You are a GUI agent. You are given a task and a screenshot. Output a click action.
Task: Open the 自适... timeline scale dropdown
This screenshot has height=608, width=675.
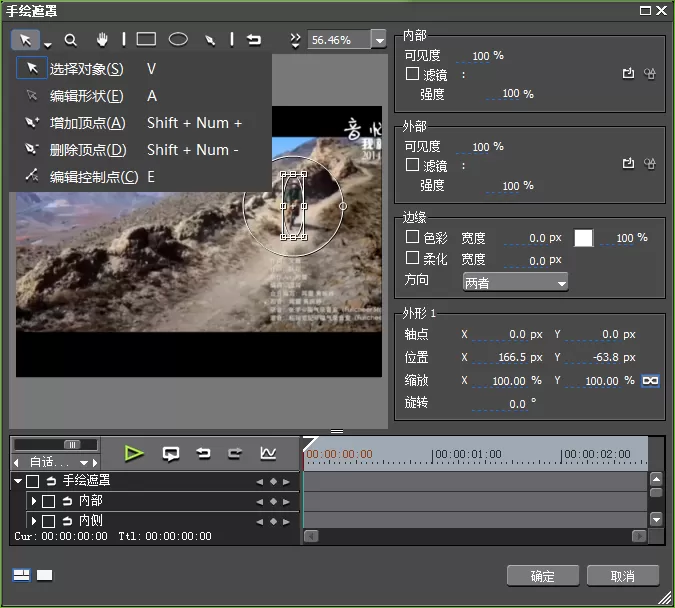coord(84,463)
